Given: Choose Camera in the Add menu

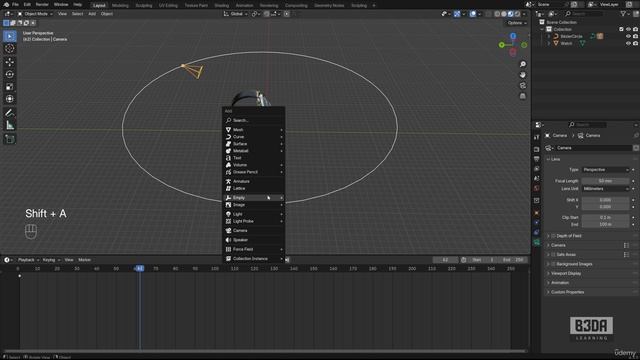Looking at the screenshot, I should [x=253, y=231].
